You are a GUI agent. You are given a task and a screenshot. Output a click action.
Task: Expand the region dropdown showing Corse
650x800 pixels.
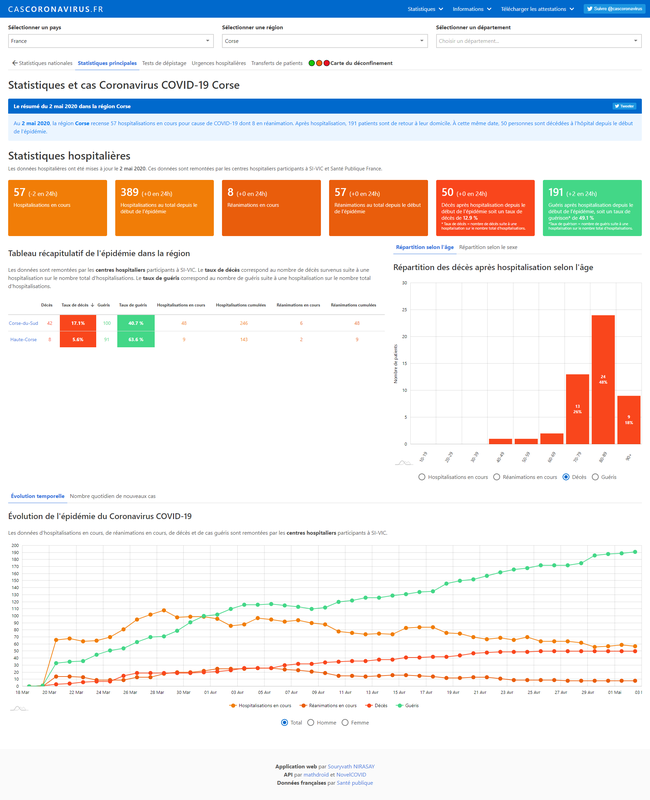pyautogui.click(x=324, y=41)
